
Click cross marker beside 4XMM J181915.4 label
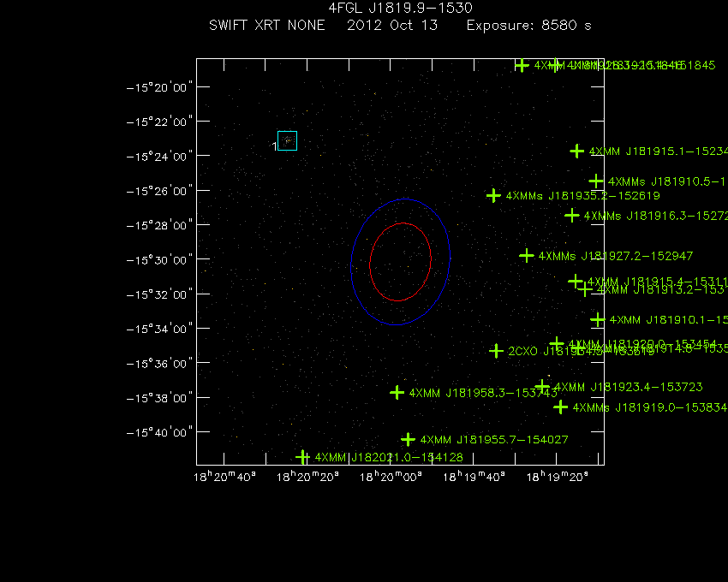click(x=576, y=281)
